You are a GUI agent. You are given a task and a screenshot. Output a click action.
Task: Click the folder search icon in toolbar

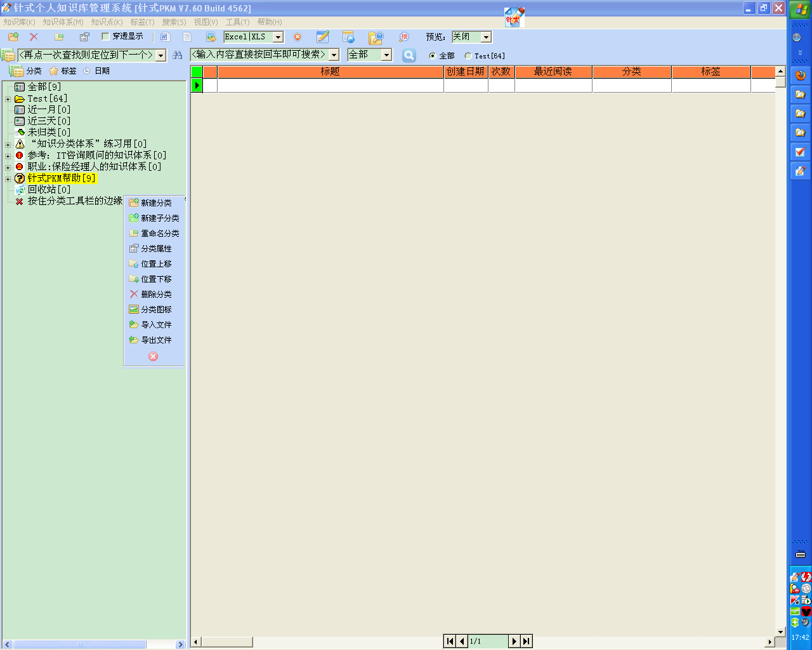pyautogui.click(x=376, y=37)
